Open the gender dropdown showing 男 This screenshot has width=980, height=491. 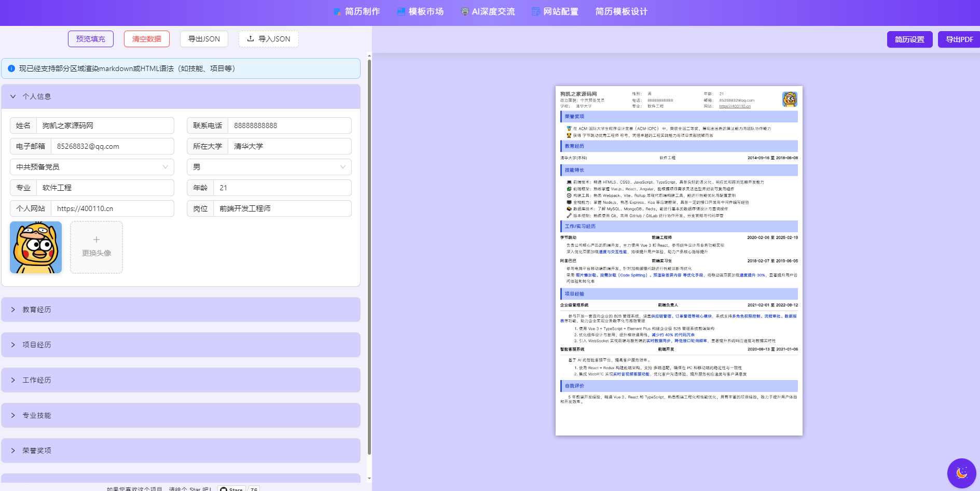[x=268, y=167]
